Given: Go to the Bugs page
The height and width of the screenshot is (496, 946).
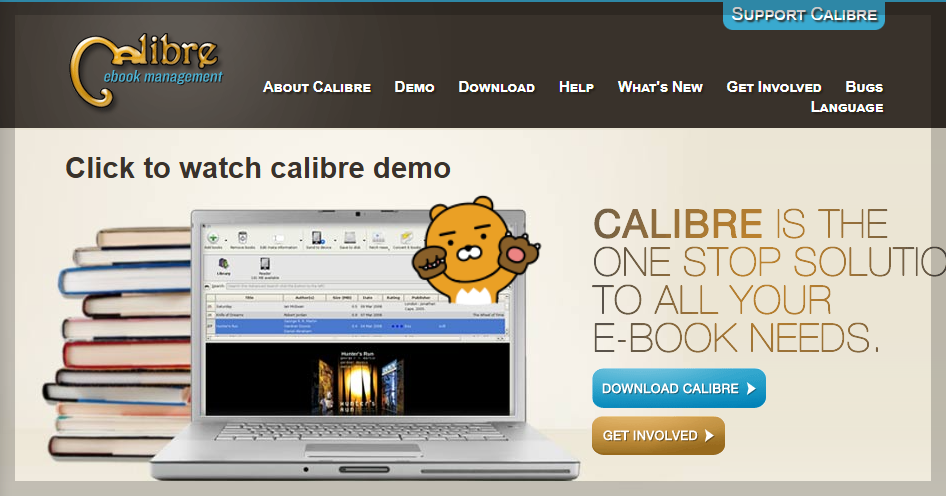Looking at the screenshot, I should [864, 87].
